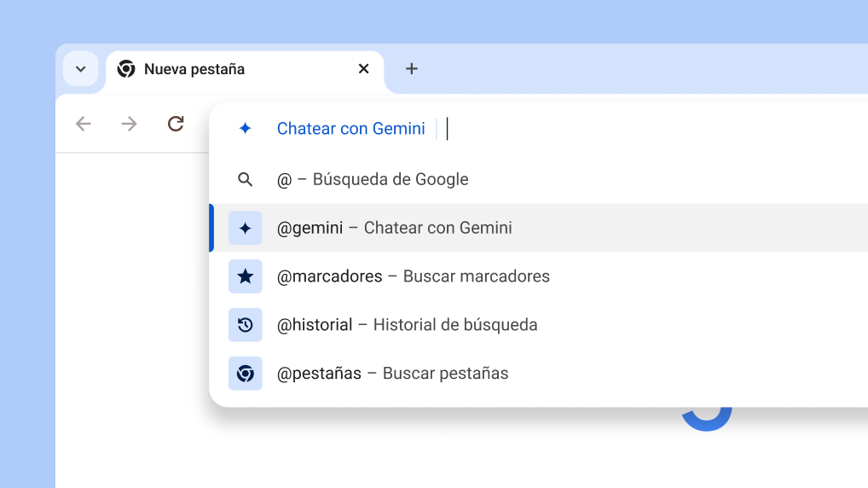This screenshot has width=868, height=488.
Task: Click the Chatear con Gemini chip
Action: 351,129
